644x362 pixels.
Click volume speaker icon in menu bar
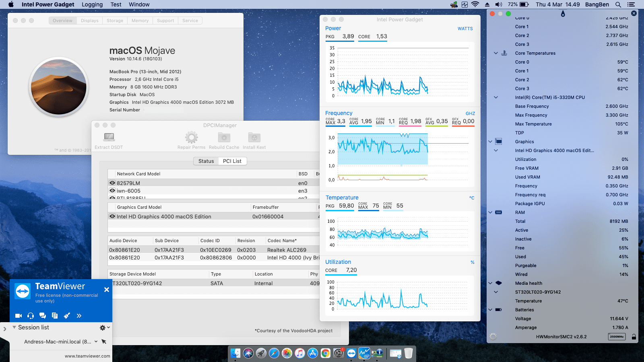pyautogui.click(x=498, y=4)
